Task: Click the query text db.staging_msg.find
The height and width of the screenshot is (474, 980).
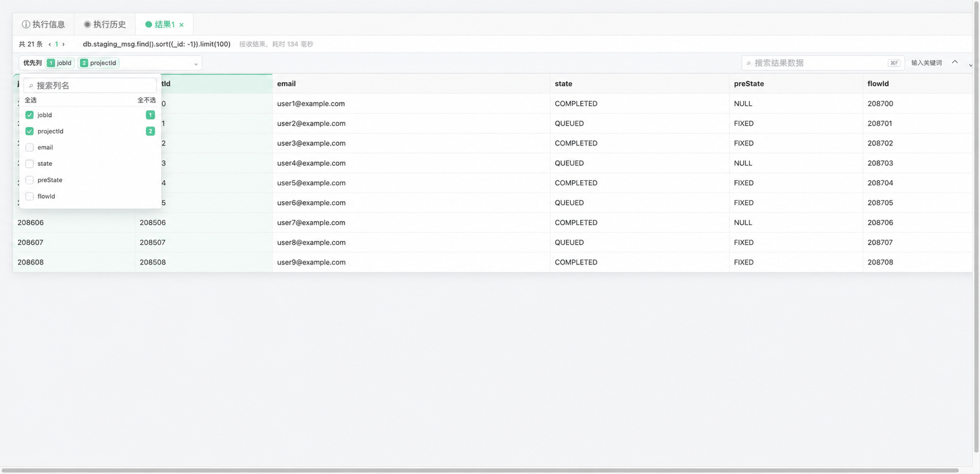Action: [x=156, y=44]
